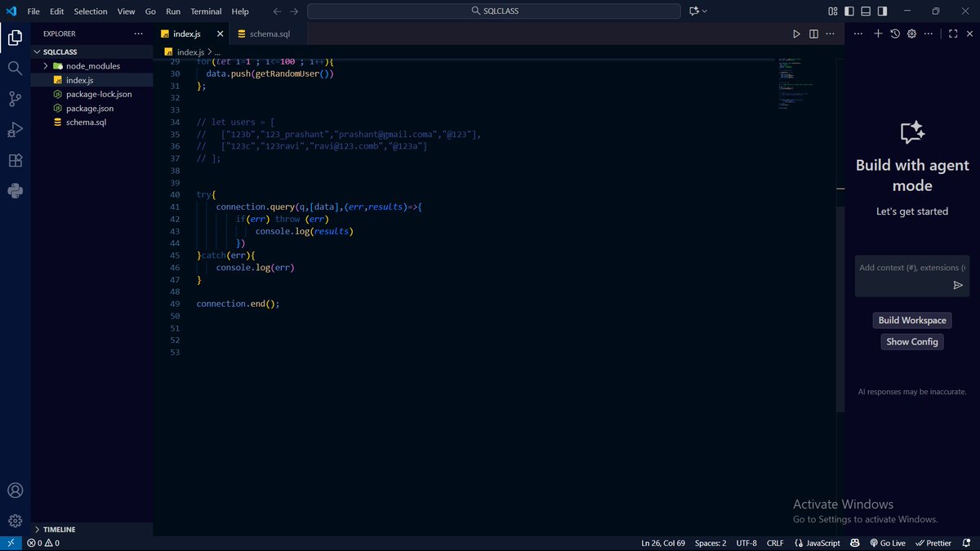Open Copilot status icon in status bar
This screenshot has height=551, width=980.
pyautogui.click(x=855, y=543)
